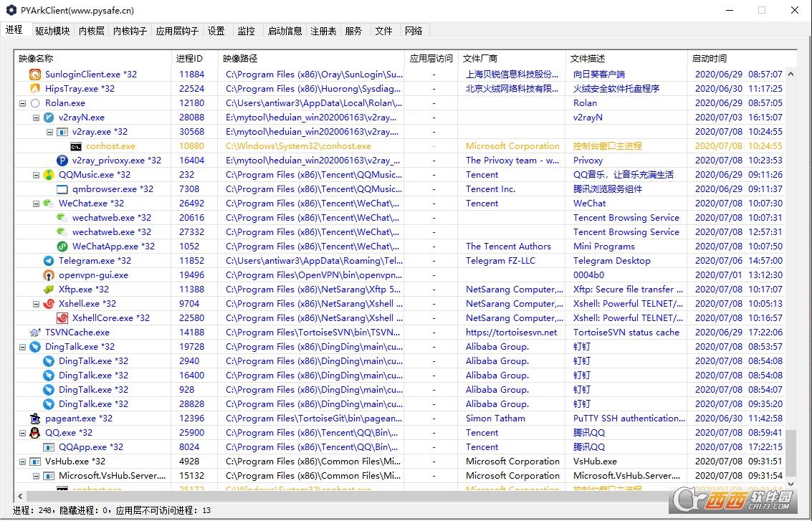Click the v2rayN.exe icon
This screenshot has width=812, height=521.
(49, 118)
